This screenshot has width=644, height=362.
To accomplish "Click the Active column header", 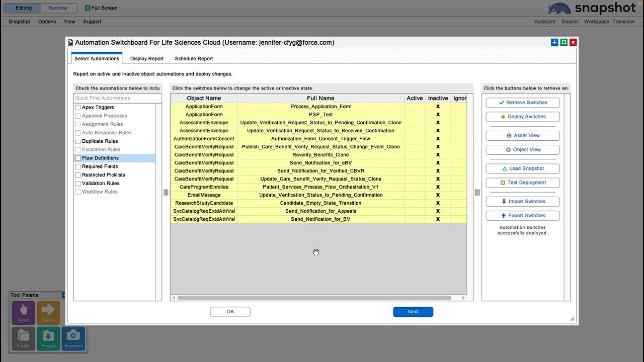I will pyautogui.click(x=415, y=99).
